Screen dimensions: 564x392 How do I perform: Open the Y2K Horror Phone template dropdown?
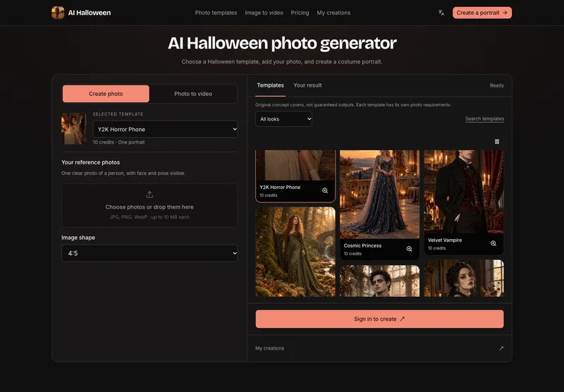(166, 129)
